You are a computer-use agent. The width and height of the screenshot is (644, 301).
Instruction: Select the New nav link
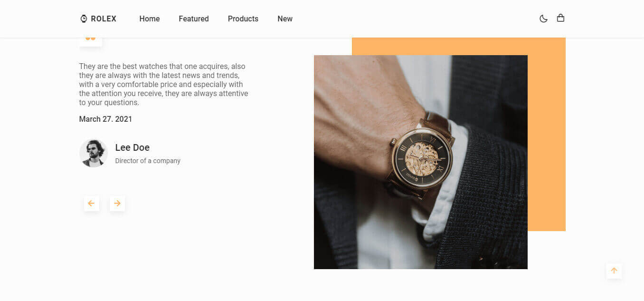click(x=285, y=19)
